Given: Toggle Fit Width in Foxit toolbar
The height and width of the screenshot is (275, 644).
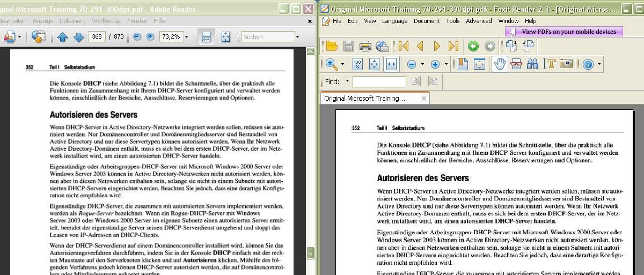Looking at the screenshot, I should (391, 64).
